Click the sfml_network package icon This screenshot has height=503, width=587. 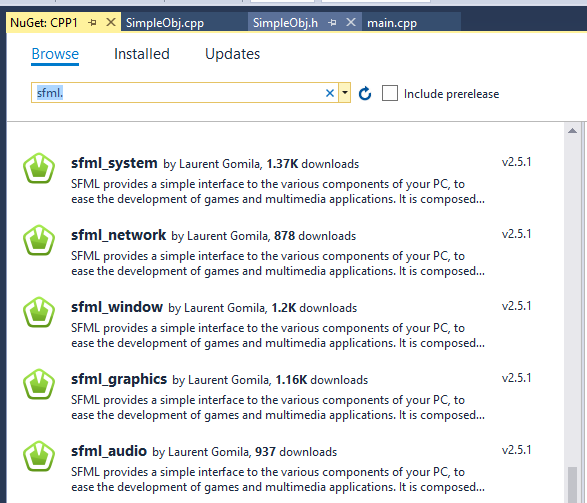(39, 240)
